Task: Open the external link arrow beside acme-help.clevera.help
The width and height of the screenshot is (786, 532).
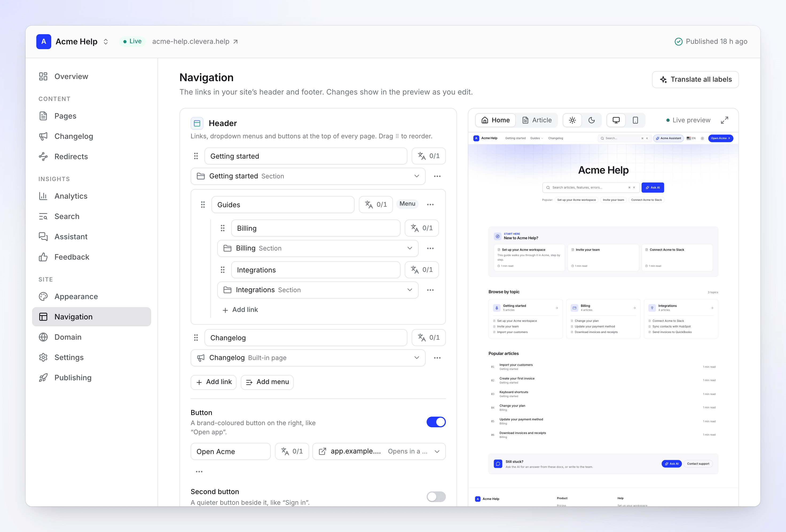Action: [236, 42]
